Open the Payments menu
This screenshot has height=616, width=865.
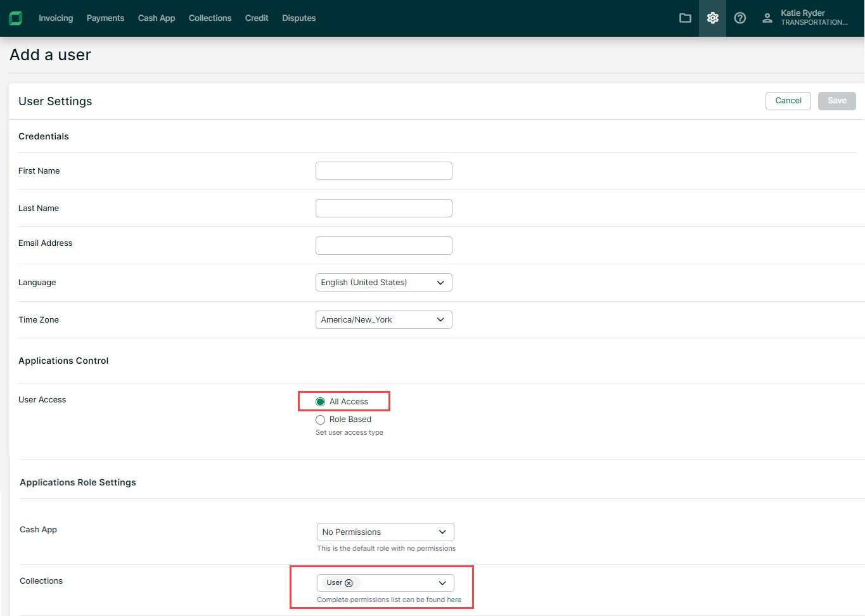point(105,18)
